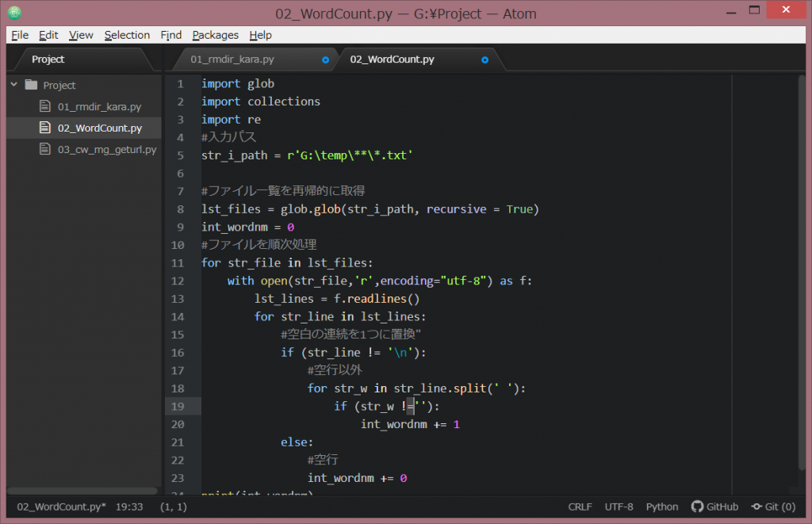The width and height of the screenshot is (812, 524).
Task: Click the file icon next to 03_cw_mg_geturl.py
Action: coord(45,149)
